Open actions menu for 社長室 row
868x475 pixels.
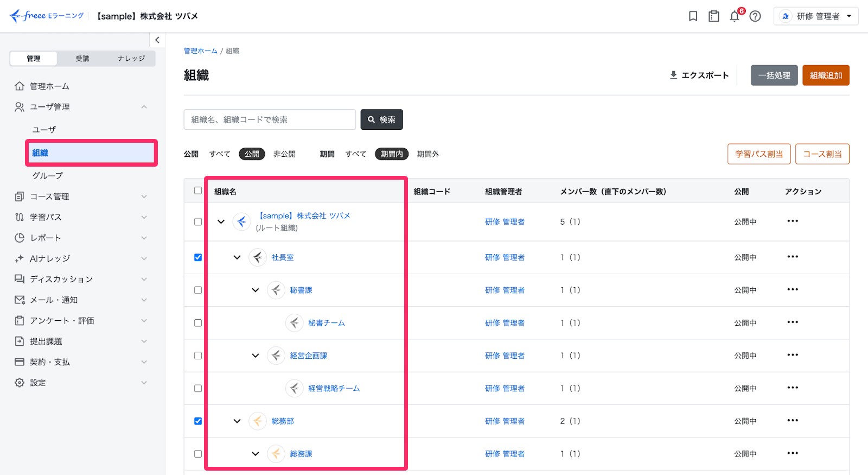793,257
